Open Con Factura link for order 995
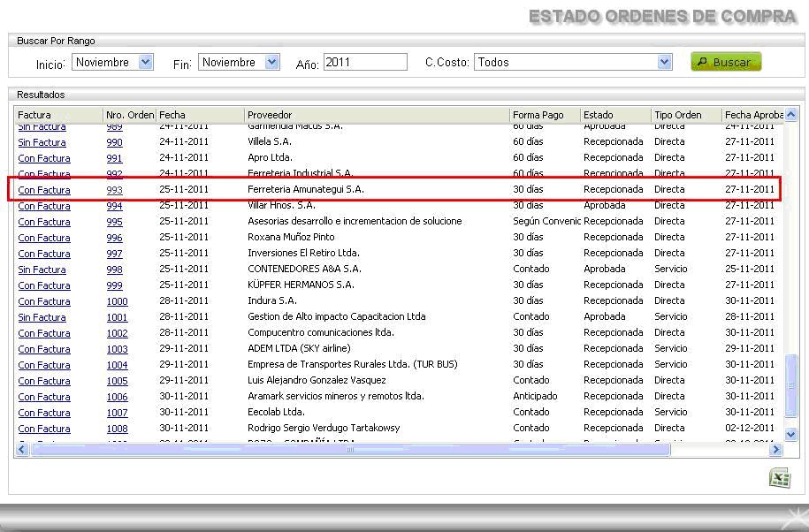Screen dimensions: 809x532 coord(44,222)
